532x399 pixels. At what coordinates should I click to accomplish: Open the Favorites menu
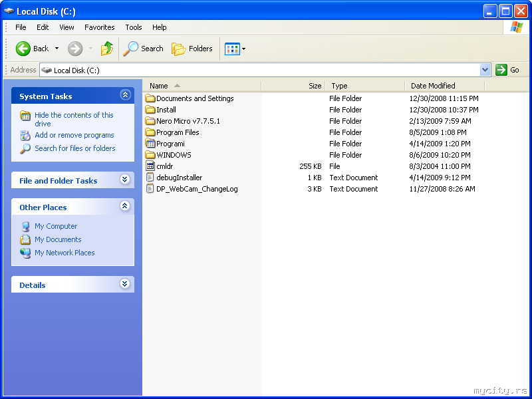(99, 27)
